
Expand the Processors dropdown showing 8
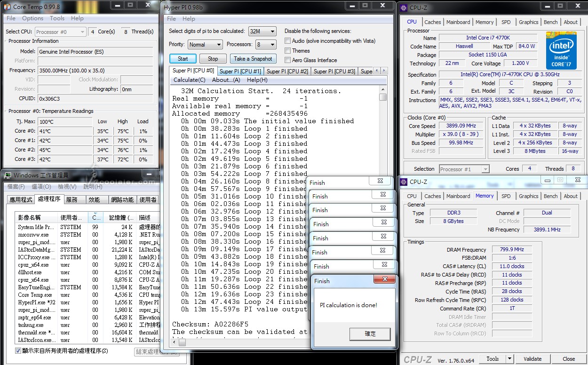pos(266,45)
